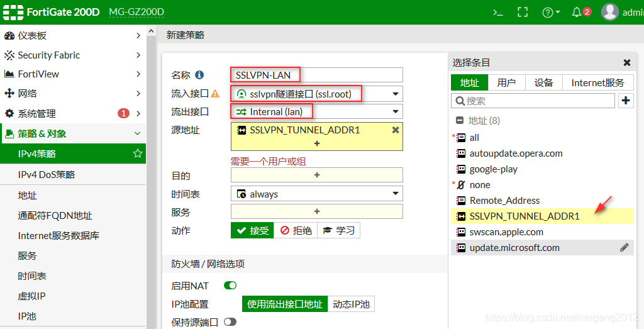
Task: Click the search magnifier icon
Action: [x=460, y=101]
